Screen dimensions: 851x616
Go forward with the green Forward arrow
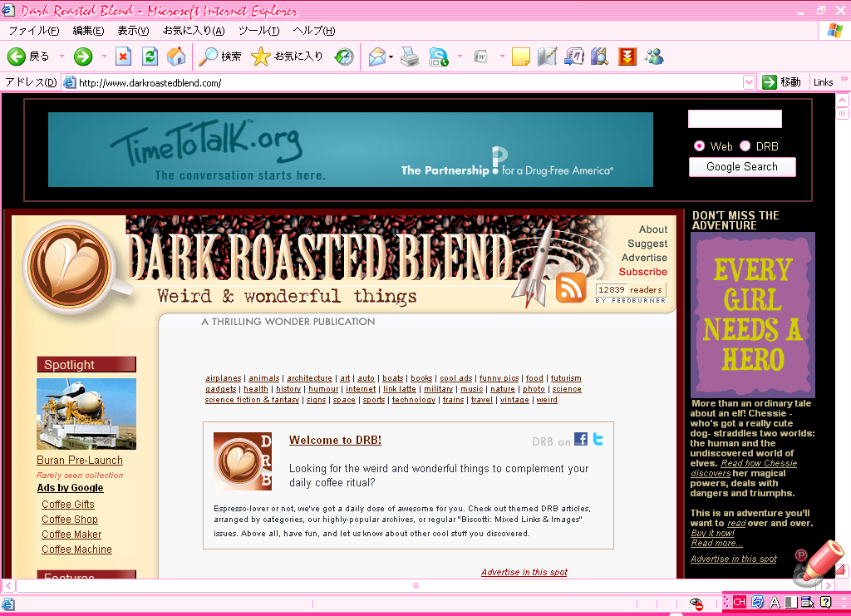[83, 57]
